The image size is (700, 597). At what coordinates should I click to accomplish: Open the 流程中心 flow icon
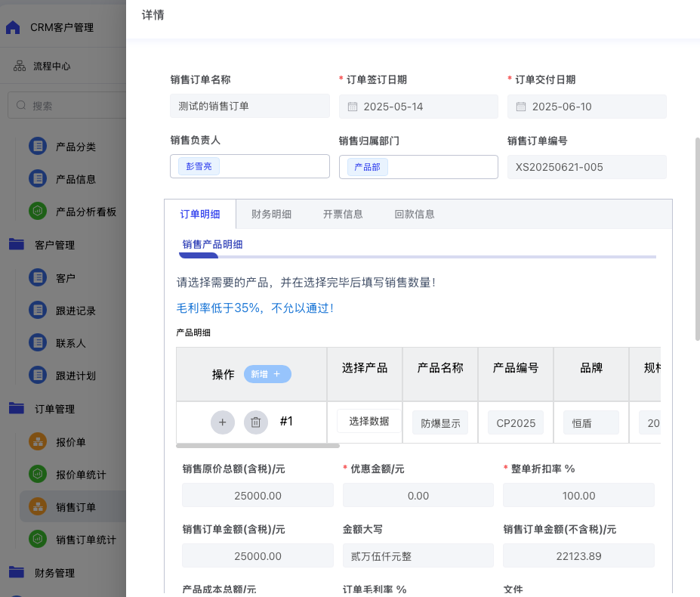click(19, 67)
